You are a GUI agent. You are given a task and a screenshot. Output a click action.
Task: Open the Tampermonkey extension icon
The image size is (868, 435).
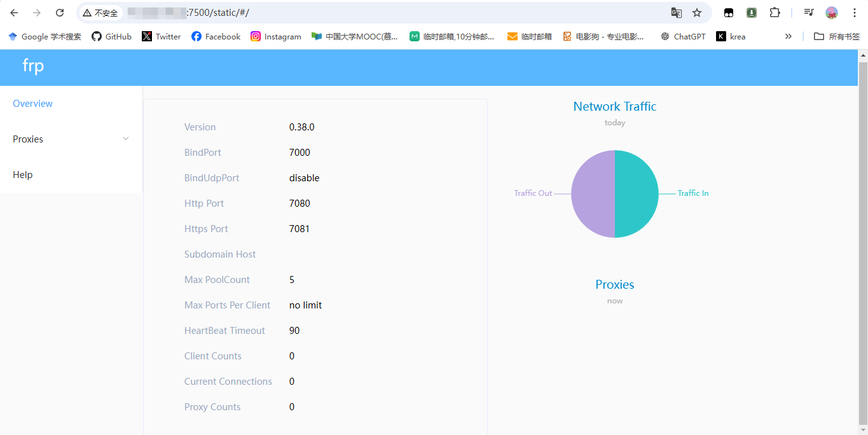point(729,13)
